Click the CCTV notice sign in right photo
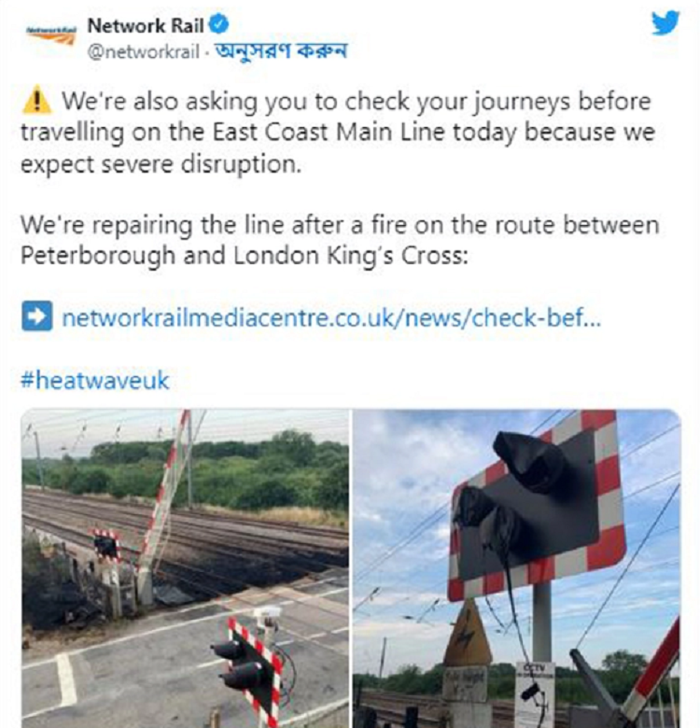The width and height of the screenshot is (700, 728). [535, 693]
